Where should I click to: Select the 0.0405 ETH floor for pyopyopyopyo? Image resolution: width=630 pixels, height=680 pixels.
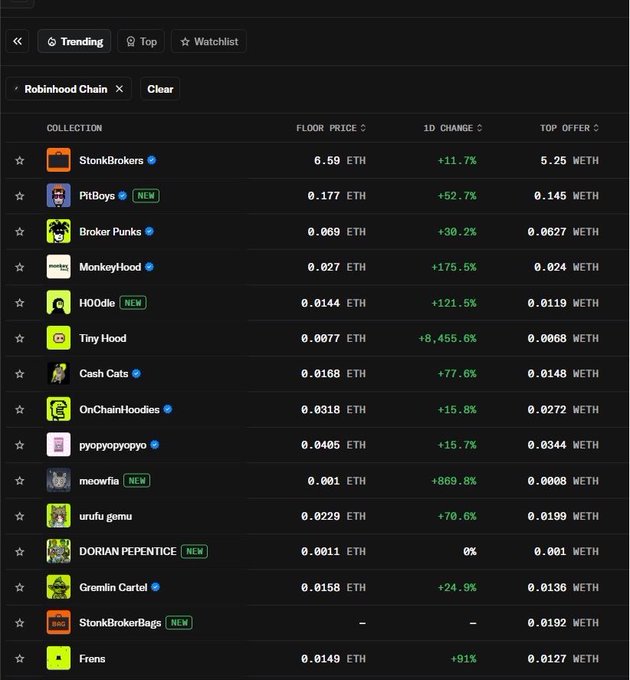point(333,445)
